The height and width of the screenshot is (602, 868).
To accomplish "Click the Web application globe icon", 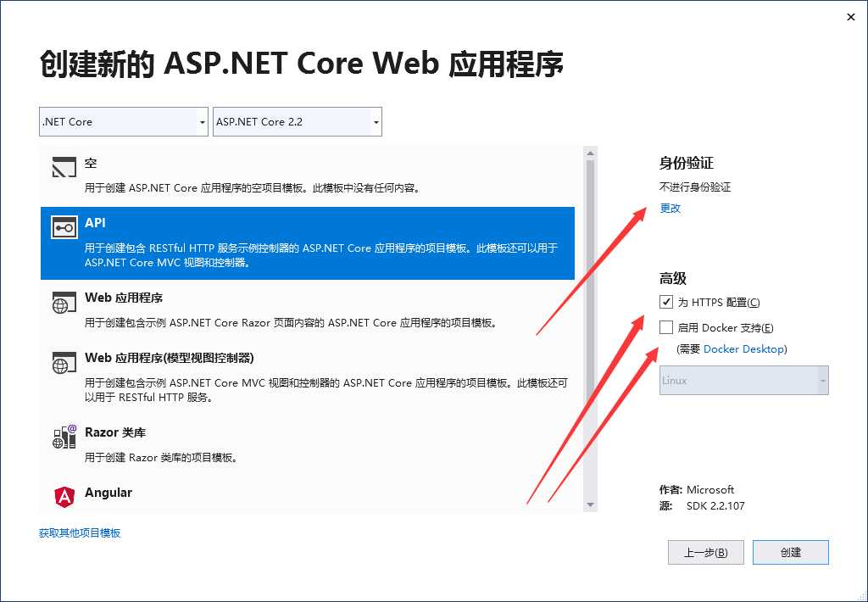I will click(64, 303).
